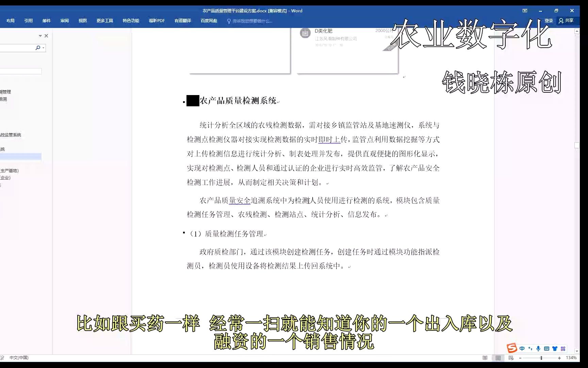Click the 中文(中国) language indicator
Screen dimensions: 588x368
(x=19, y=358)
